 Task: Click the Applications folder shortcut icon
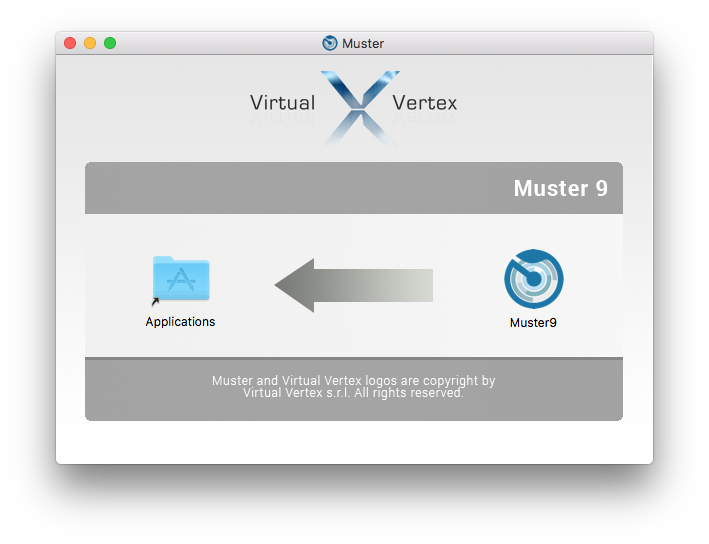[181, 279]
